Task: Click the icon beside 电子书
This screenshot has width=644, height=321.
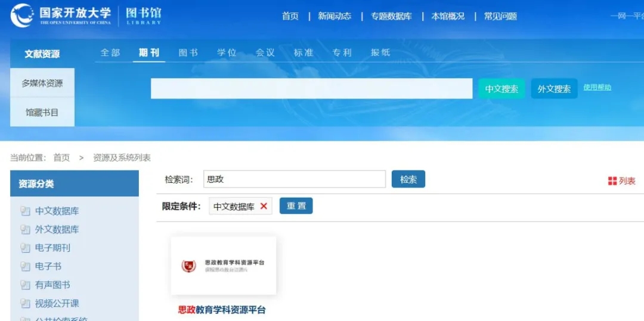Action: pyautogui.click(x=26, y=266)
